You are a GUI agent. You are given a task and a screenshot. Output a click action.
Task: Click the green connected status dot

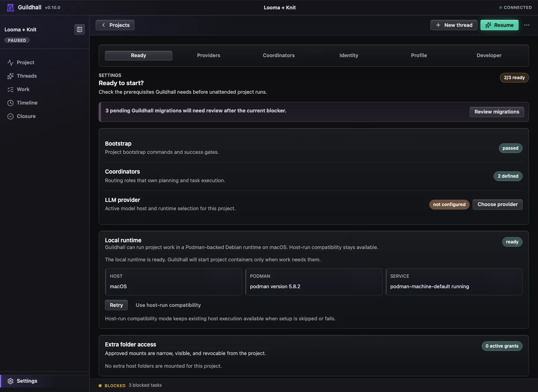(501, 7)
